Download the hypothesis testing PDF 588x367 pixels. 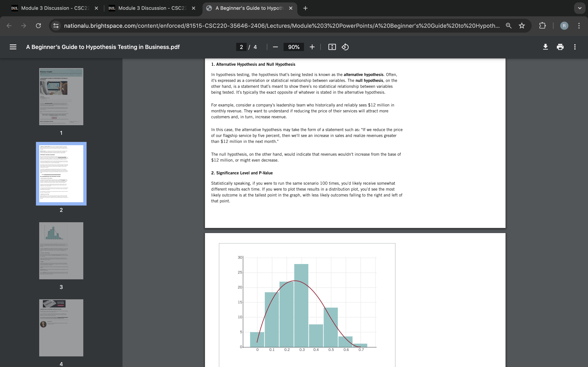tap(545, 47)
